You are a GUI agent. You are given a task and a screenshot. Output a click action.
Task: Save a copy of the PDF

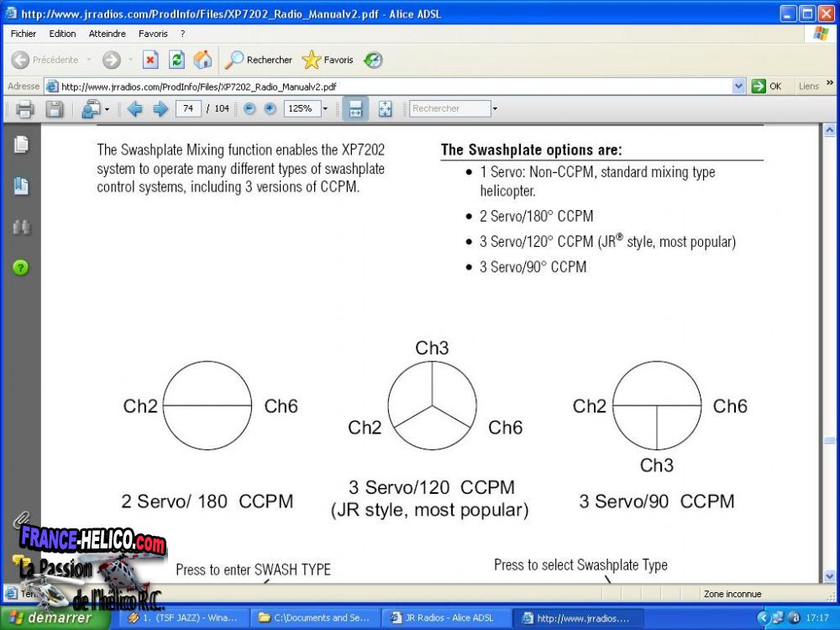[54, 108]
